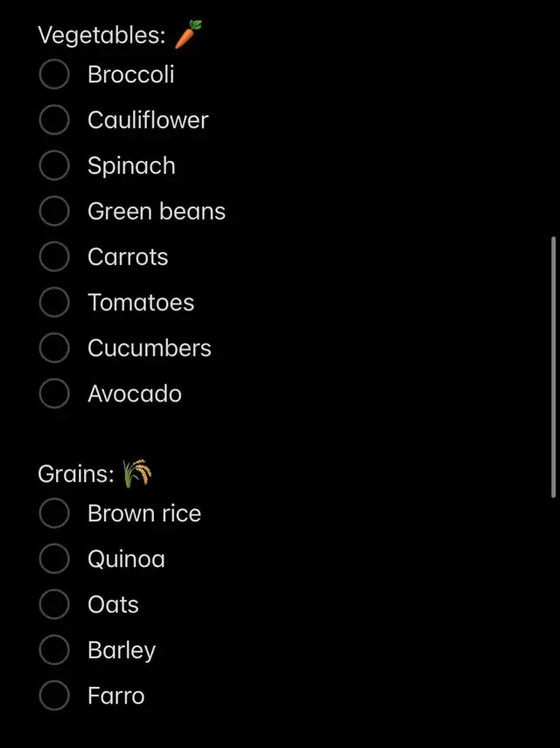Click the Brown rice item text
This screenshot has height=748, width=560.
[144, 514]
